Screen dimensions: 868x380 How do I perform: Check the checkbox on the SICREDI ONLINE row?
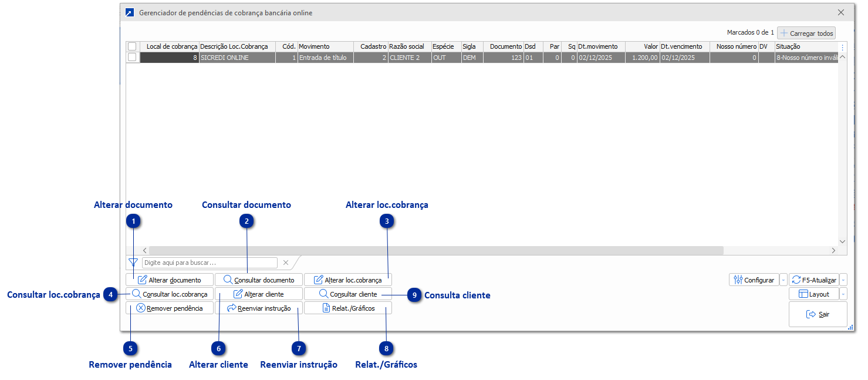(133, 57)
